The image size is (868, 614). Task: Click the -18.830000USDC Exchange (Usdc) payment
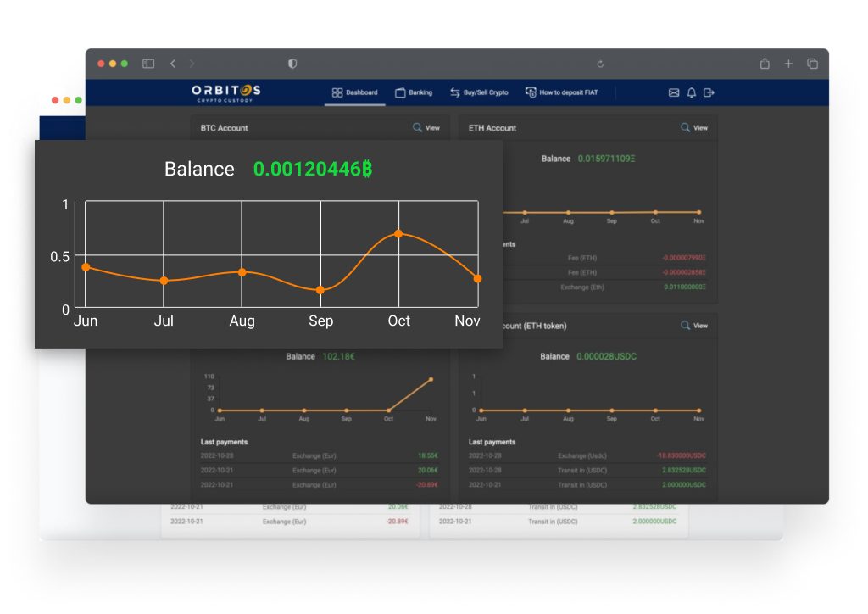[x=681, y=455]
